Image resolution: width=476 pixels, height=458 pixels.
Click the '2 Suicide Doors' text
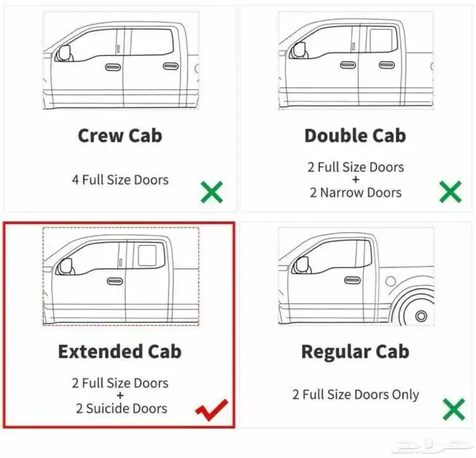(x=122, y=408)
